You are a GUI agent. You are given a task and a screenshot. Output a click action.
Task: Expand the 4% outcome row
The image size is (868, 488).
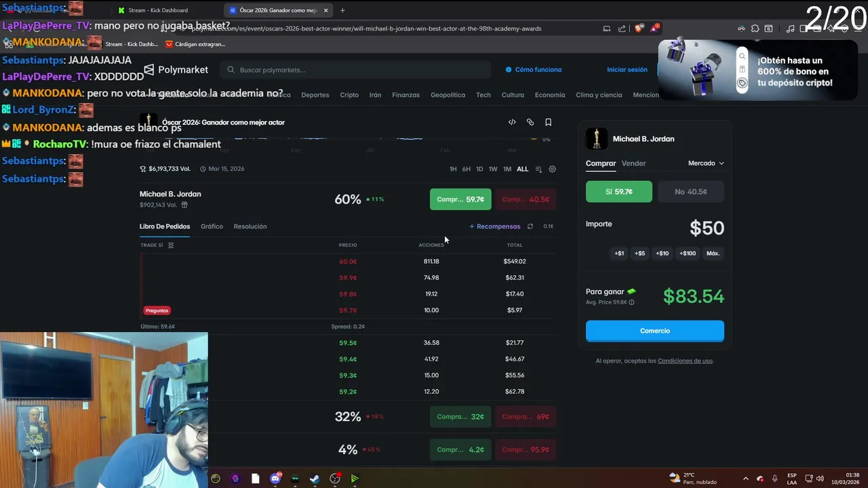click(348, 449)
